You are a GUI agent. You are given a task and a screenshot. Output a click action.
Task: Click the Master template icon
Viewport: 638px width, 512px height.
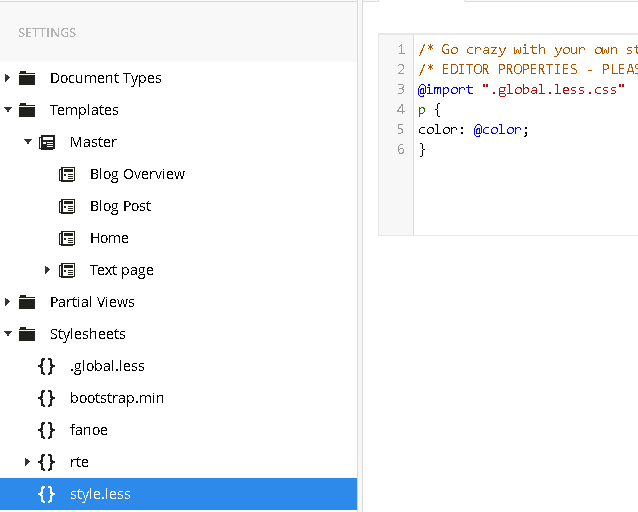[47, 142]
